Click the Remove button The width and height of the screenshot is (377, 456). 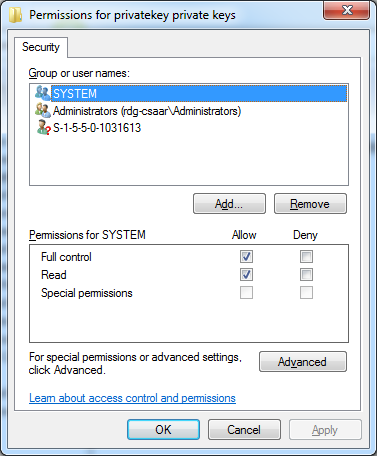310,203
